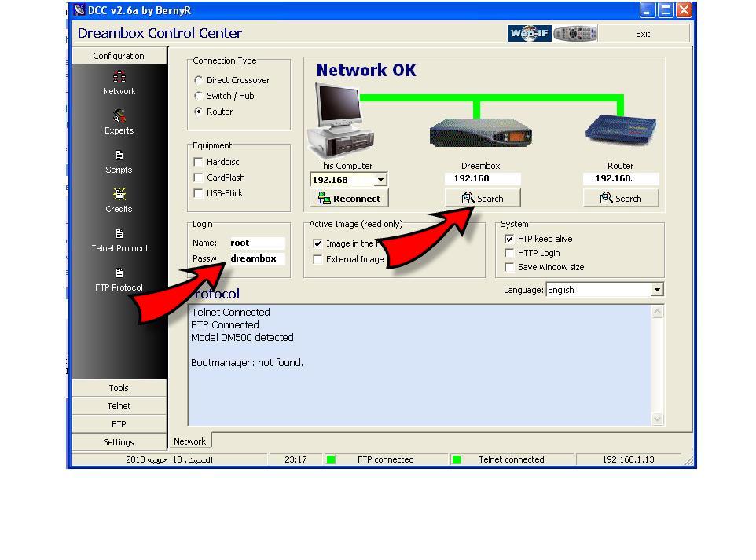Click the Dreambox device image

pyautogui.click(x=481, y=133)
